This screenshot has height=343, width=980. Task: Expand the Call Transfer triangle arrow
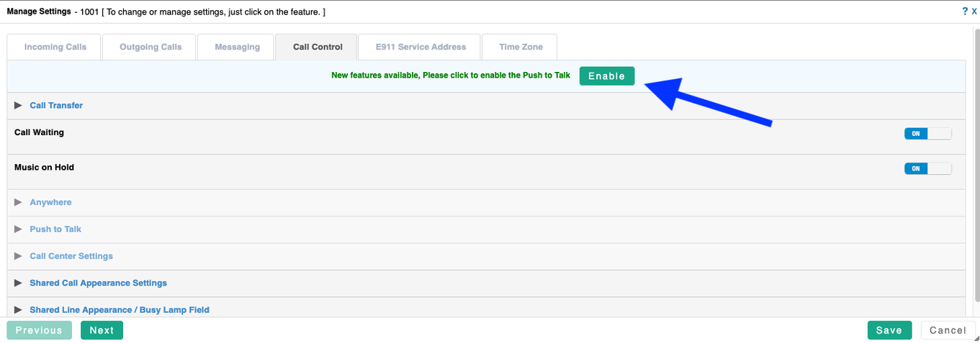pos(18,105)
